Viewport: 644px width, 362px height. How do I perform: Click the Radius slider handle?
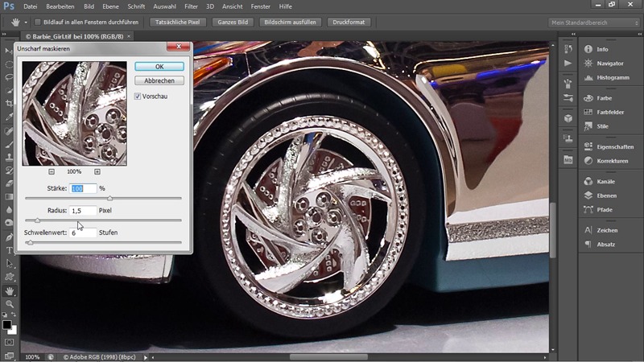coord(37,220)
